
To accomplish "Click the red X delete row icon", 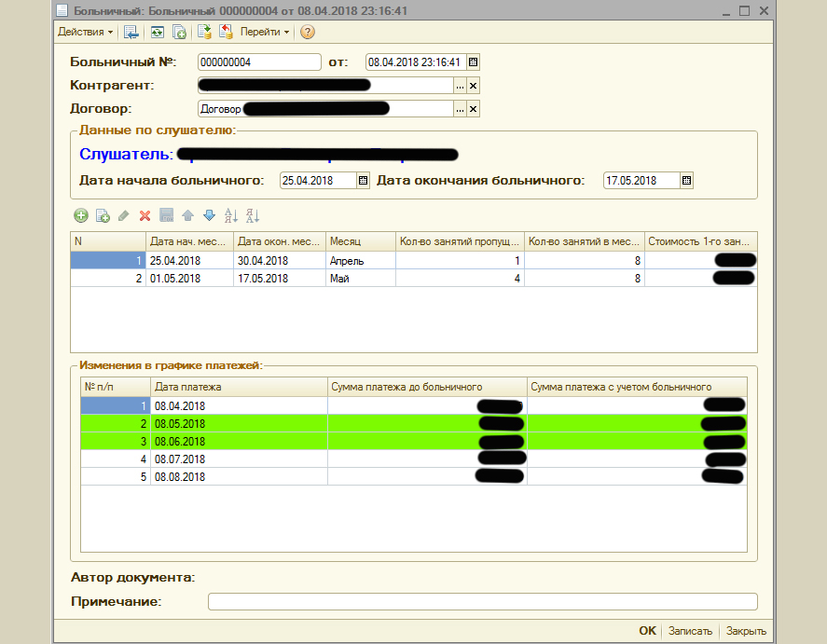I will pyautogui.click(x=145, y=215).
